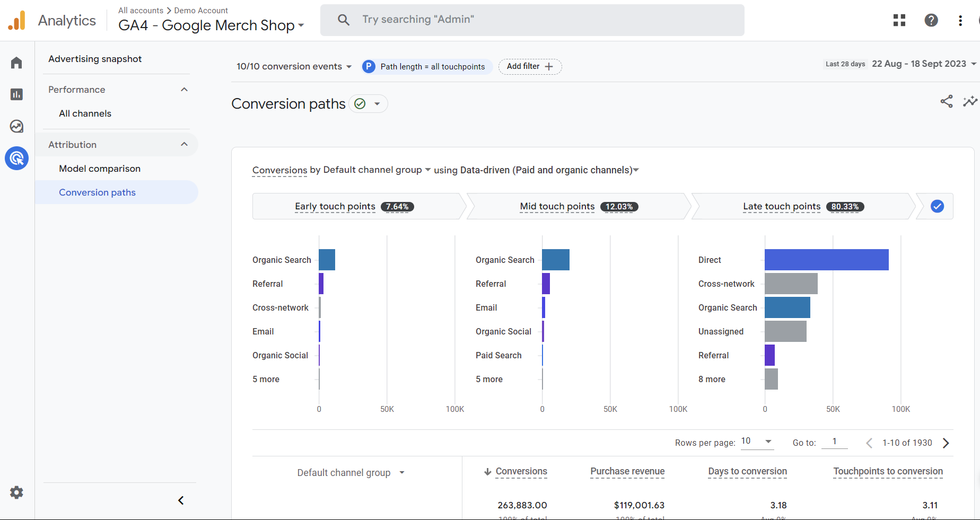
Task: Click the P path length filter badge
Action: pos(369,66)
